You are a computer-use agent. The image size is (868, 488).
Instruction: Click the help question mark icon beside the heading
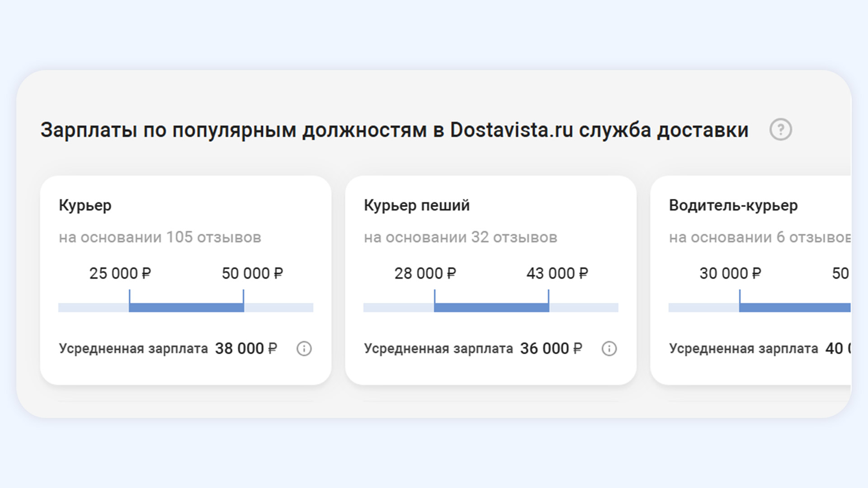coord(780,130)
